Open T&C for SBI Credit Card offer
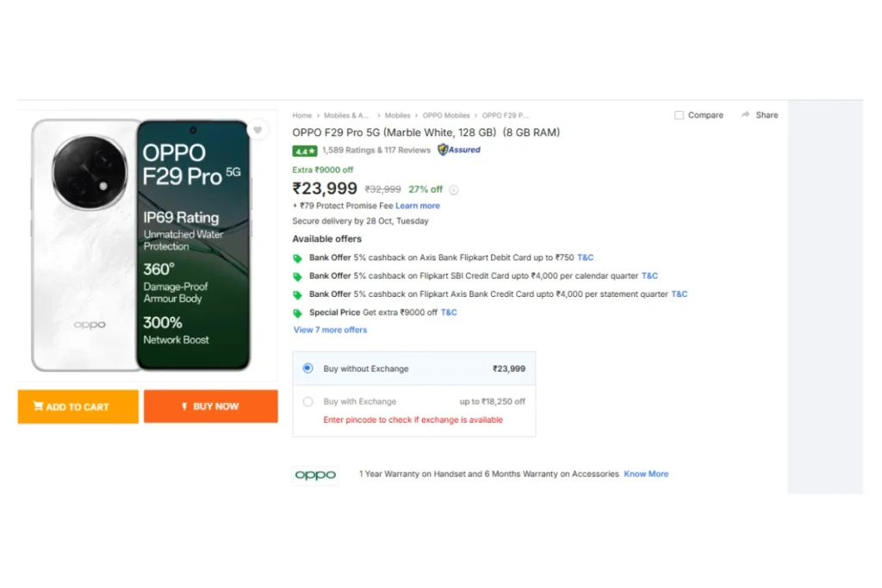The width and height of the screenshot is (882, 588). click(x=649, y=276)
